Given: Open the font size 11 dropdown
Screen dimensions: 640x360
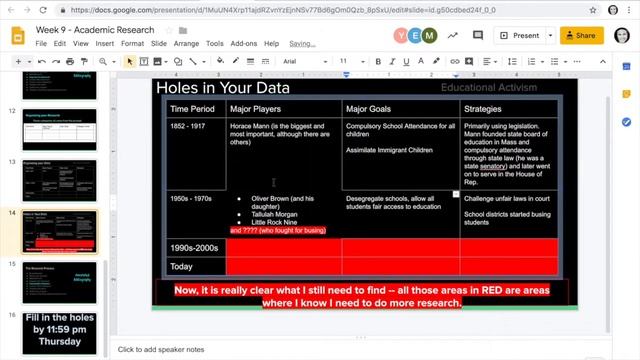Looking at the screenshot, I should [352, 62].
